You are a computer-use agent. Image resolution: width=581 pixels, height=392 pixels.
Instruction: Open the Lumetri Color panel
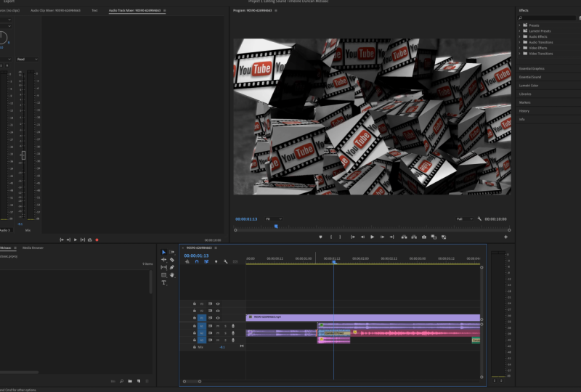tap(529, 86)
